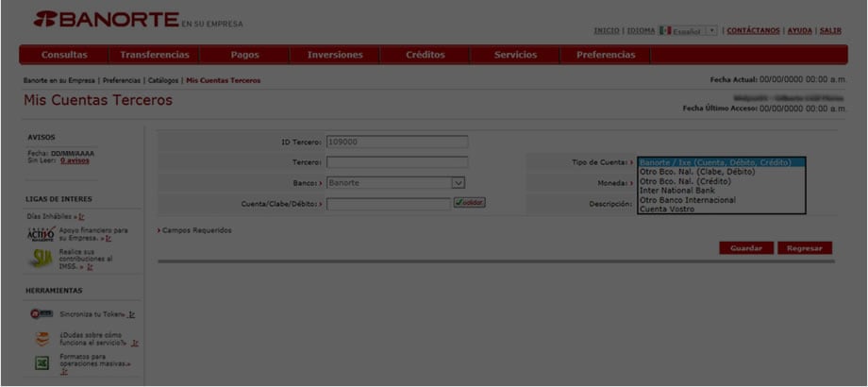
Task: Open the Idioma language dropdown arrow
Action: click(712, 31)
